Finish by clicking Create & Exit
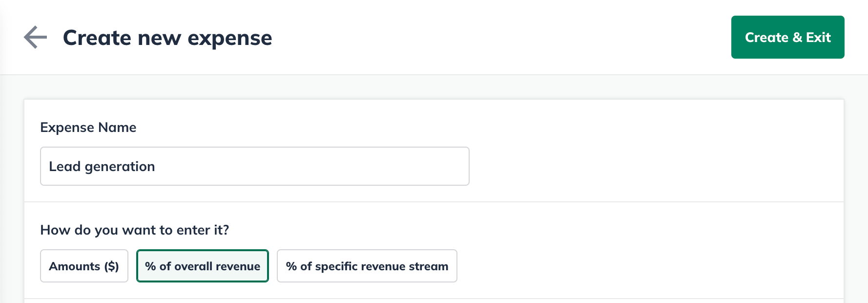 click(787, 37)
